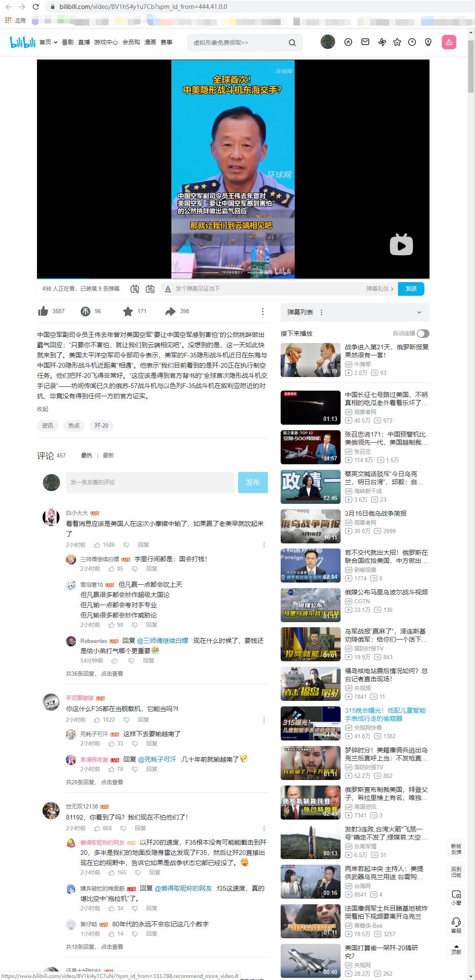The image size is (475, 980).
Task: Collapse the video description via 收起
Action: (43, 409)
